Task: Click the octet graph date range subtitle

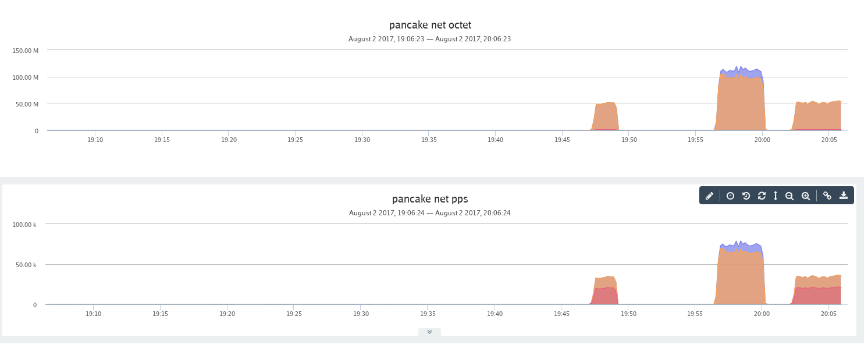Action: pyautogui.click(x=430, y=39)
